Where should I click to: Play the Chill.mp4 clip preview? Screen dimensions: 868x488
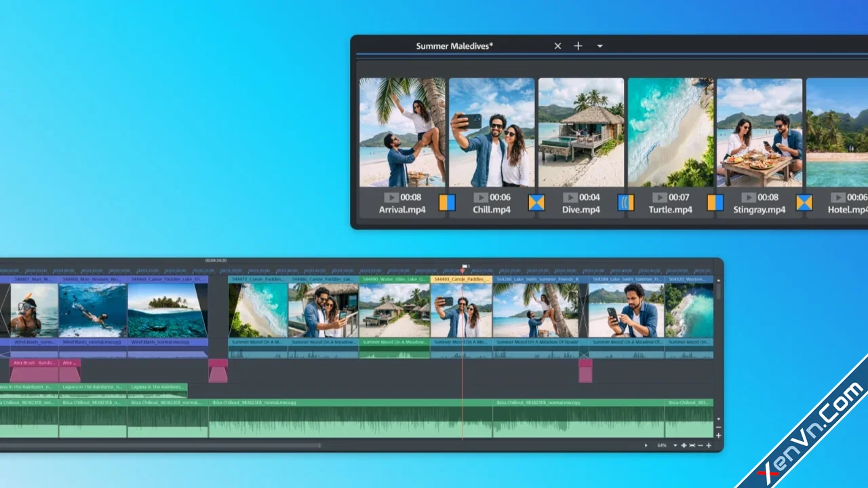[480, 198]
